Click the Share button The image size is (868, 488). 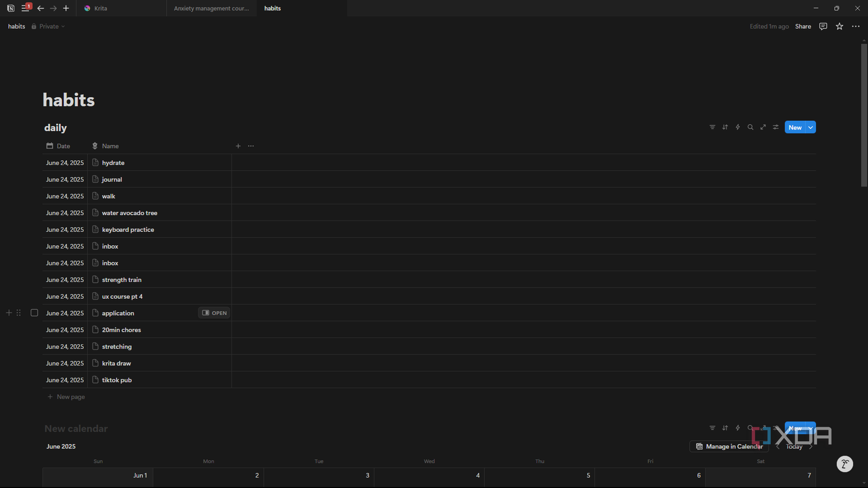[x=803, y=27]
